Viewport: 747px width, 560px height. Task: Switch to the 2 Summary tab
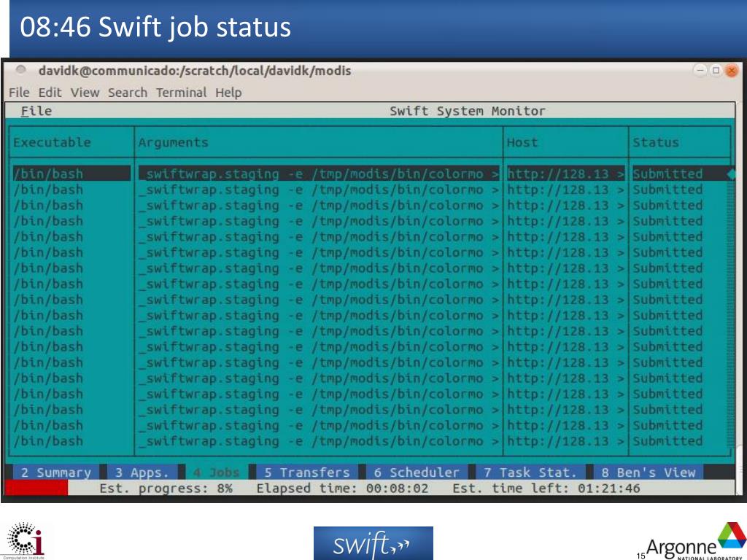(x=55, y=472)
